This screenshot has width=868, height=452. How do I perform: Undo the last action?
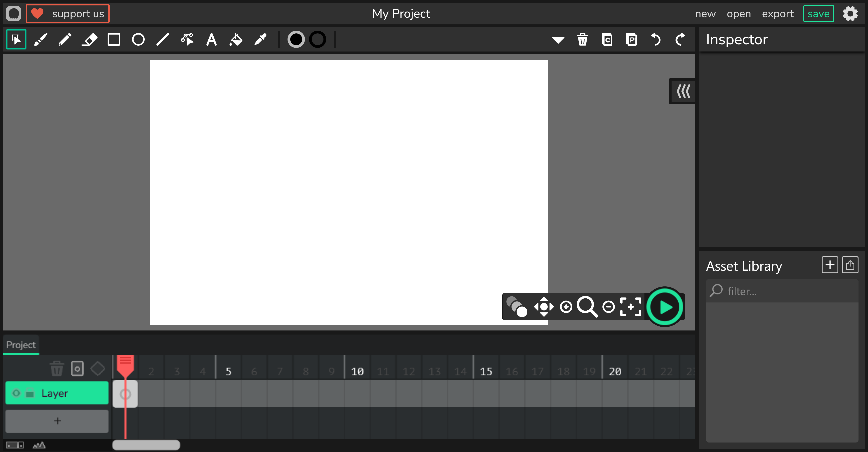(656, 39)
